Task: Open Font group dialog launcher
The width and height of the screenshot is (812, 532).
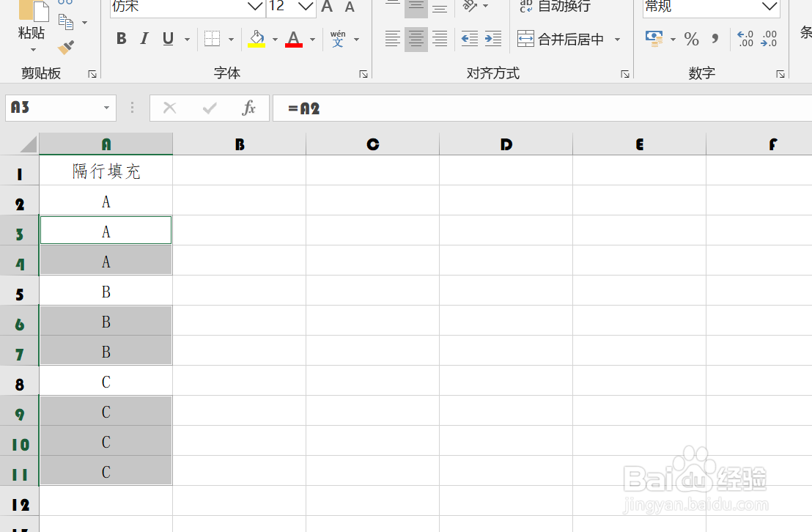Action: [363, 74]
